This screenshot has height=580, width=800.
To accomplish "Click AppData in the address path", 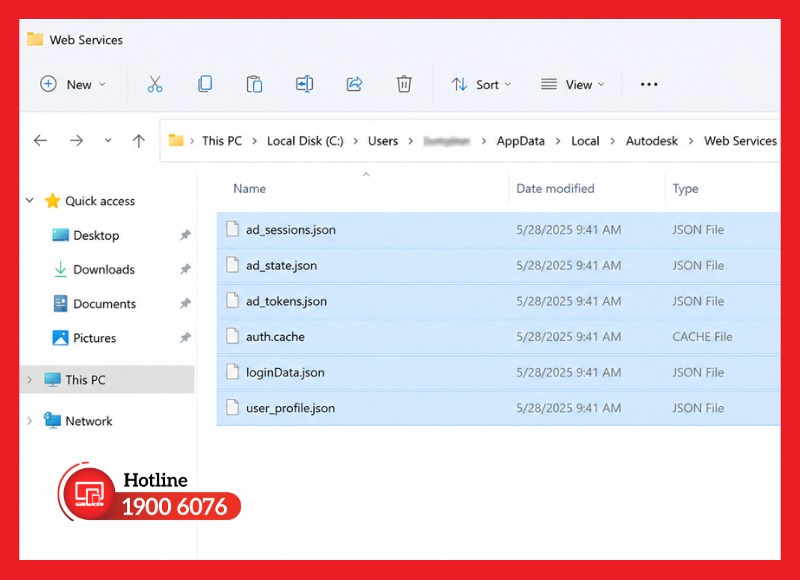I will pyautogui.click(x=520, y=141).
